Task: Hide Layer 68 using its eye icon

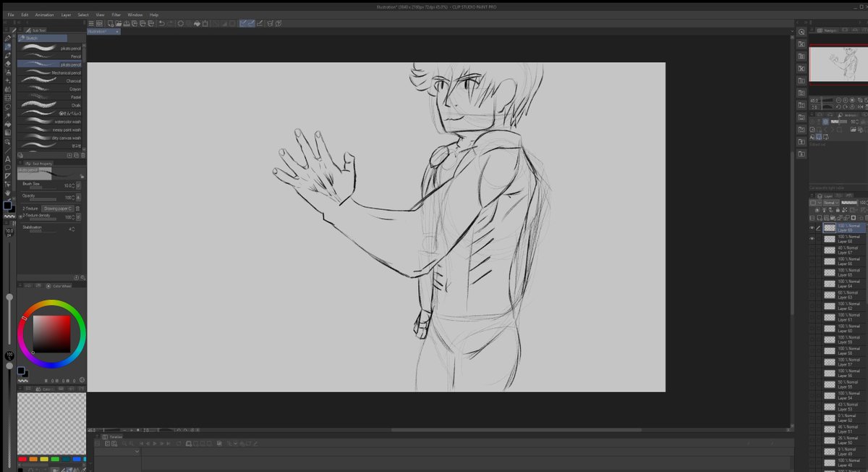Action: [x=812, y=238]
